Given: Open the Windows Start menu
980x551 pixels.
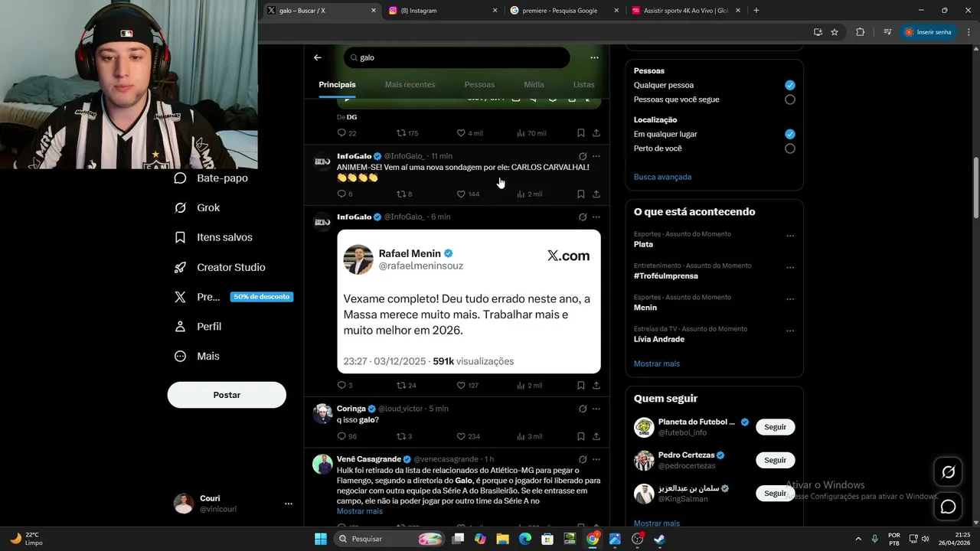Looking at the screenshot, I should click(x=321, y=539).
